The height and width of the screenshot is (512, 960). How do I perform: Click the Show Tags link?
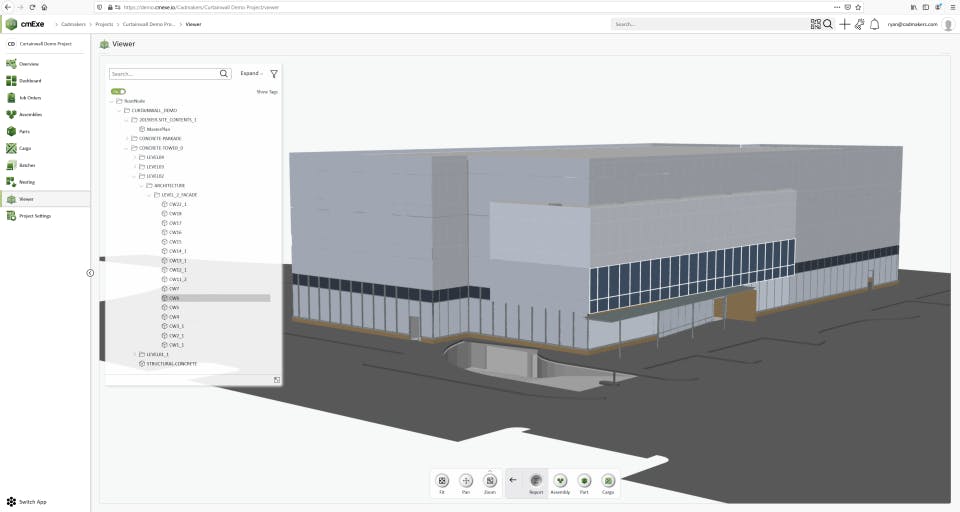tap(267, 92)
